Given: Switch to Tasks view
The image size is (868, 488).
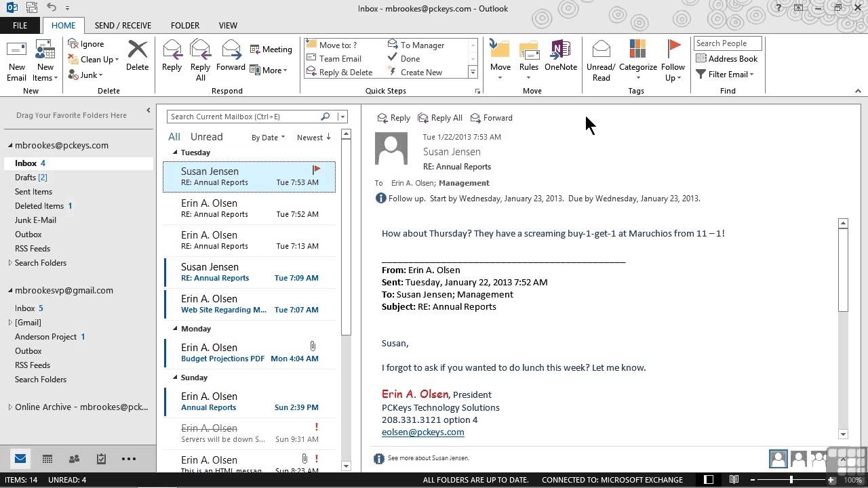Looking at the screenshot, I should click(101, 459).
